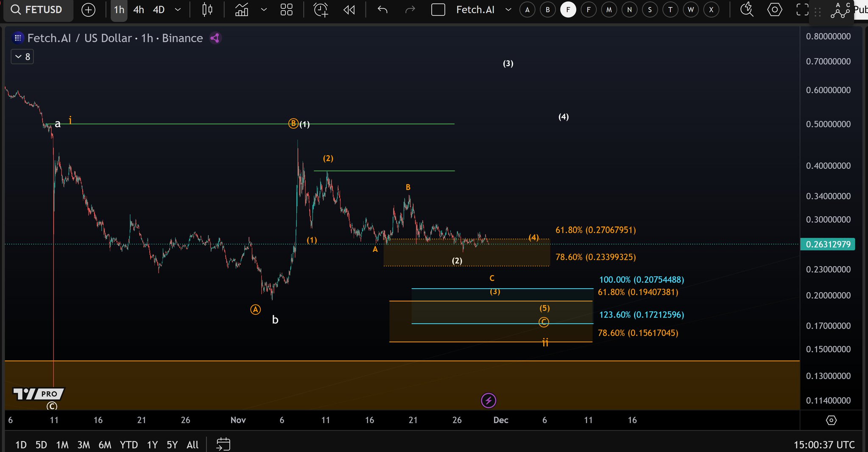
Task: Click the go to date calendar icon
Action: [x=223, y=444]
